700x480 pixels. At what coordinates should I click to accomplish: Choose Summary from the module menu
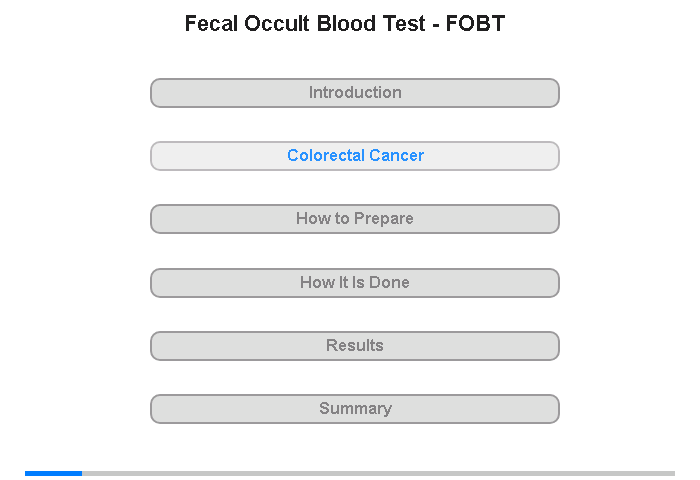pos(355,409)
